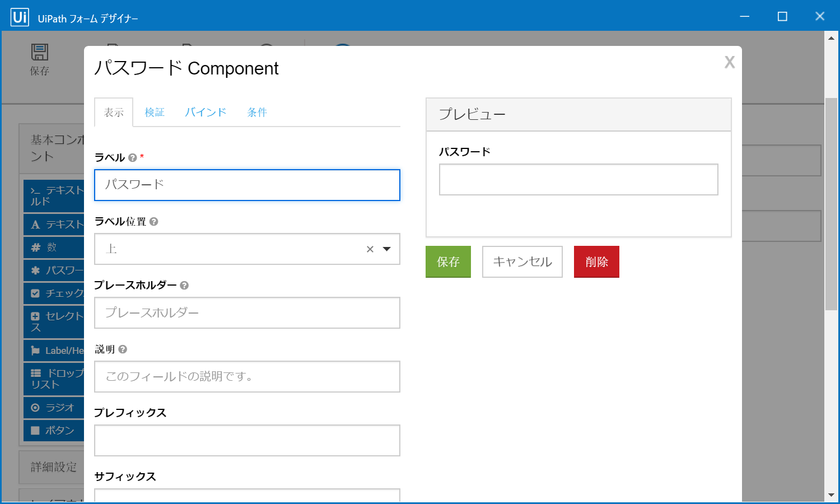This screenshot has height=504, width=840.
Task: Switch to the 検証 tab
Action: [155, 113]
